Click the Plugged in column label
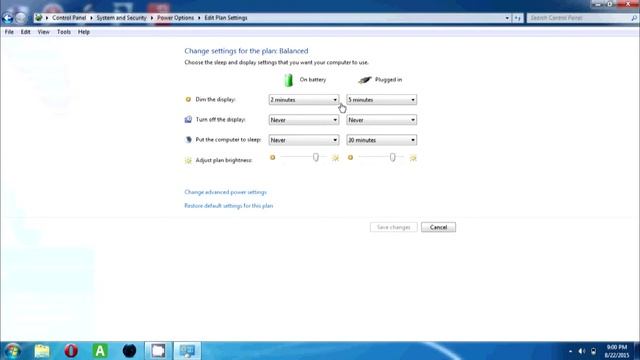The image size is (640, 360). click(389, 80)
